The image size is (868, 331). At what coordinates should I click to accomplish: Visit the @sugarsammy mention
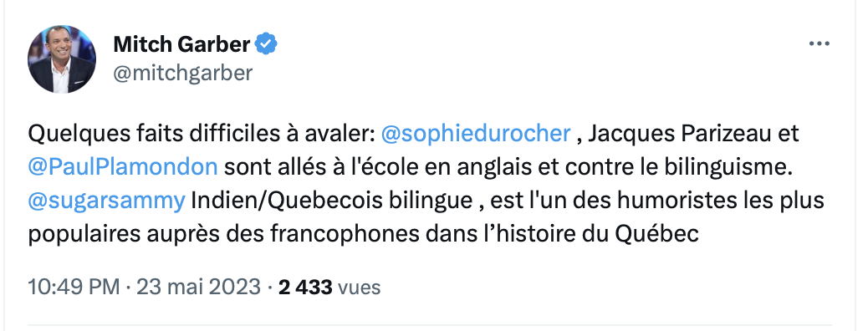point(106,201)
